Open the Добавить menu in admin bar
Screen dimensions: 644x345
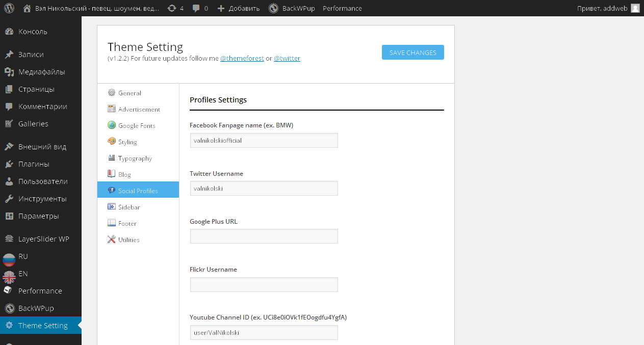(x=238, y=8)
